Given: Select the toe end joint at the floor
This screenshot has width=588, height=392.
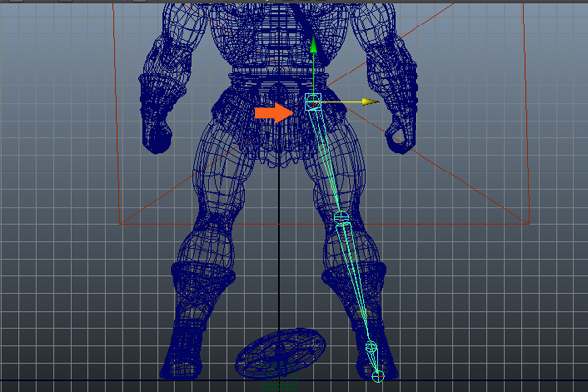Looking at the screenshot, I should 378,376.
